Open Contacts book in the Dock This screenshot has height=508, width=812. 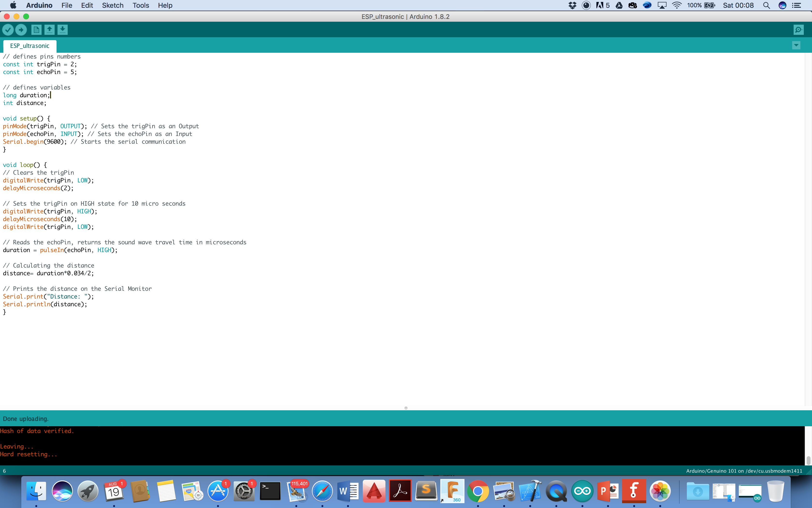(140, 491)
